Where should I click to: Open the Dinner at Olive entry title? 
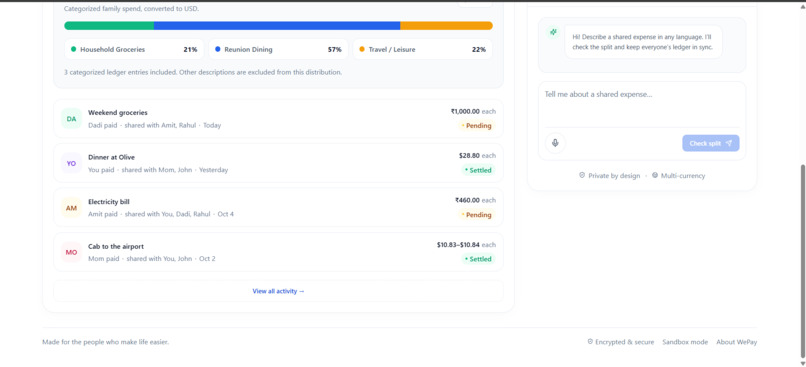pos(112,157)
